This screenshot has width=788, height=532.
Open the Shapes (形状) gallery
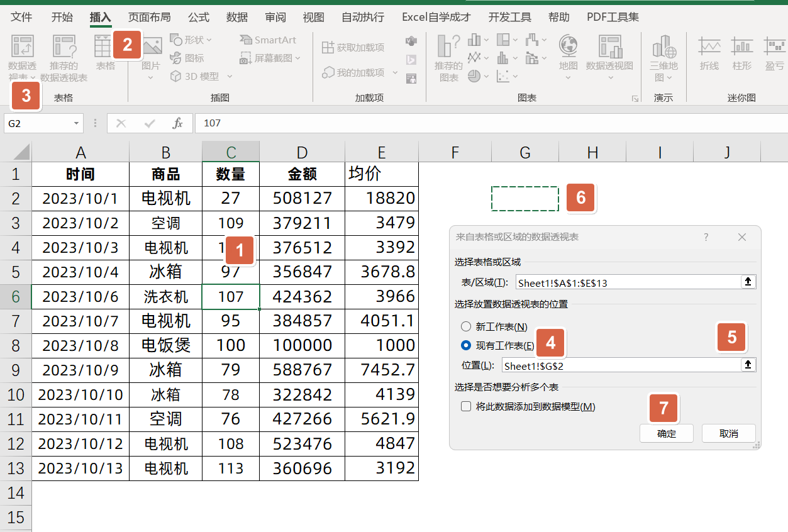point(191,40)
